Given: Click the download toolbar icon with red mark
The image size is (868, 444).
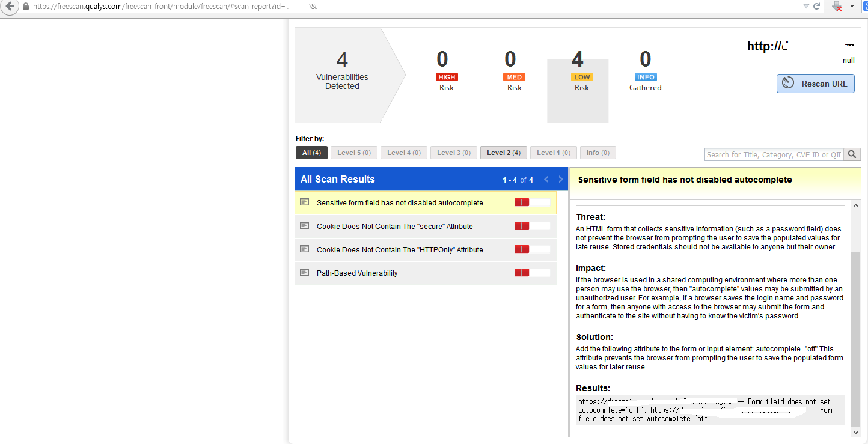Looking at the screenshot, I should click(x=837, y=6).
